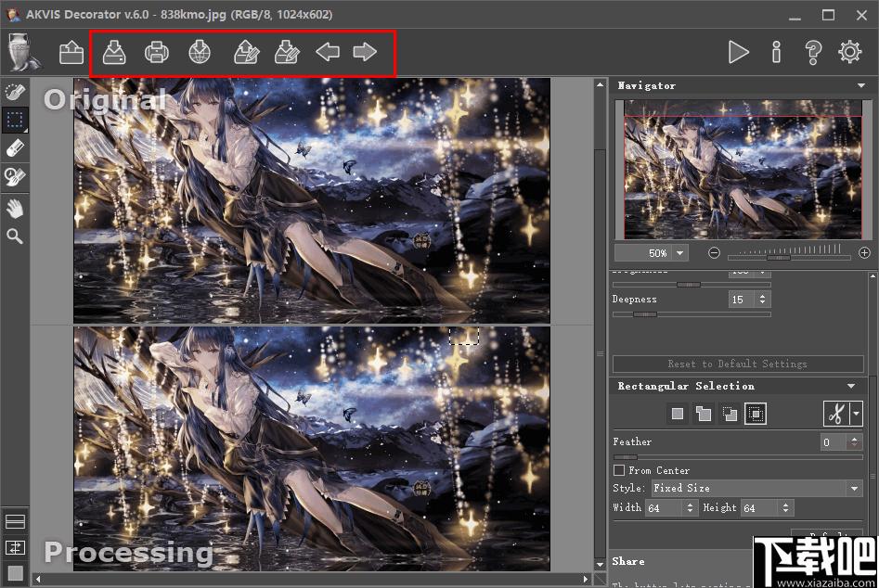Cut the selection with the scissors icon
Image resolution: width=879 pixels, height=588 pixels.
(835, 415)
